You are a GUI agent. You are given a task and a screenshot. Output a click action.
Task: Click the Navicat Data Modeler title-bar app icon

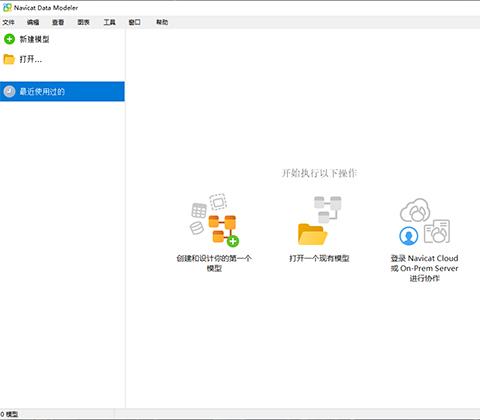7,7
